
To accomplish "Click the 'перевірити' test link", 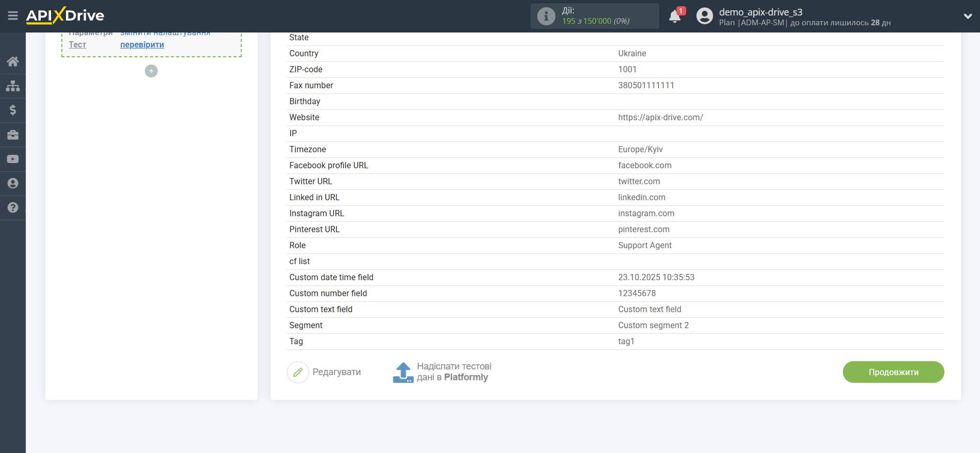I will (x=142, y=45).
